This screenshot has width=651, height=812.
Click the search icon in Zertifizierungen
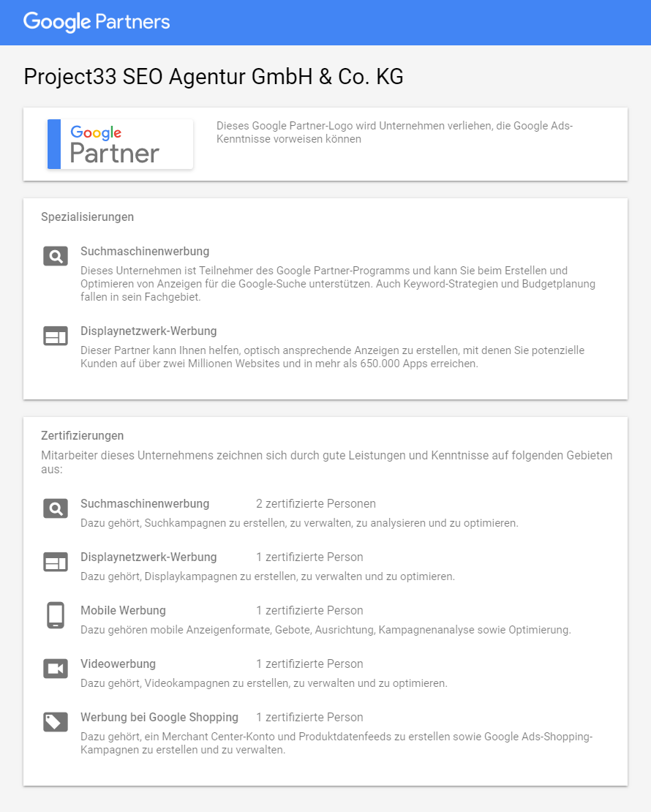56,508
